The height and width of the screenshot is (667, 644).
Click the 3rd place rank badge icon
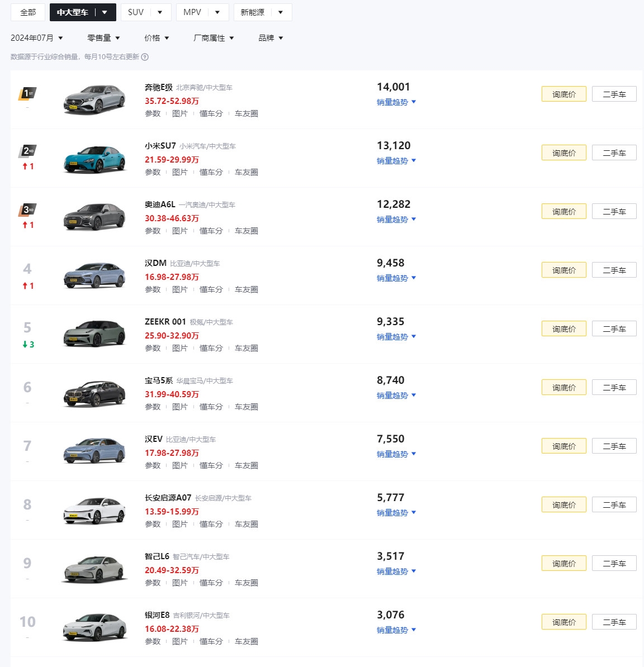(27, 210)
